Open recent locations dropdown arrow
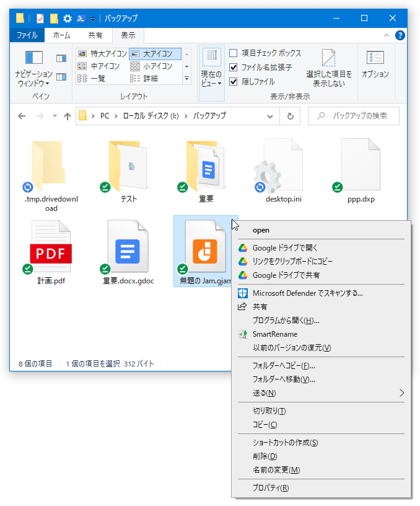Image resolution: width=420 pixels, height=506 pixels. coord(55,116)
